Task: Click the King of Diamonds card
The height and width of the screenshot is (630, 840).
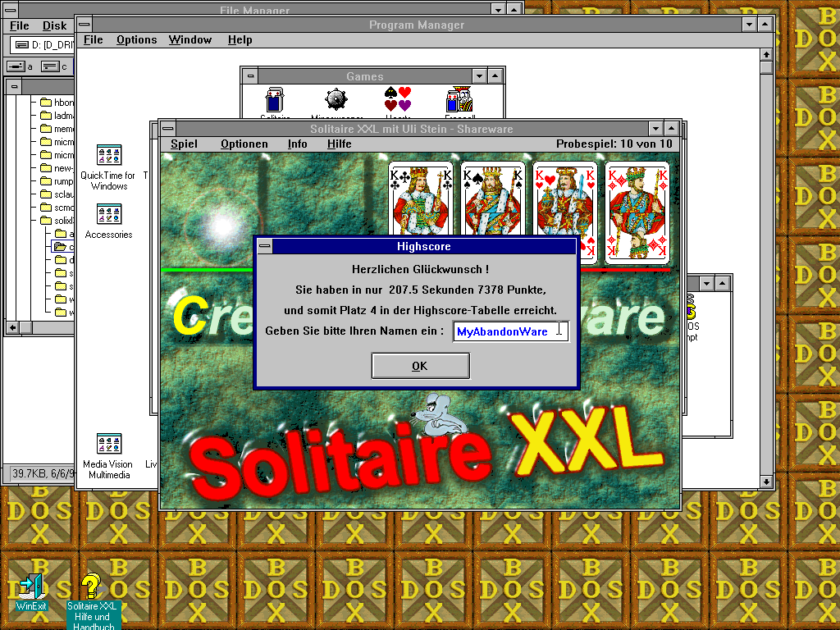Action: click(637, 213)
